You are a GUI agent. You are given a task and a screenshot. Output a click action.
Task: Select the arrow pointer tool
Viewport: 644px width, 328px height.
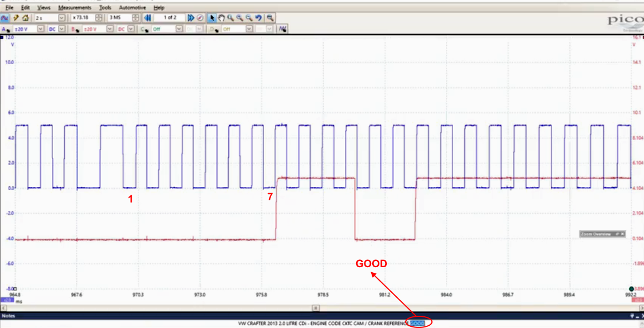pyautogui.click(x=212, y=18)
